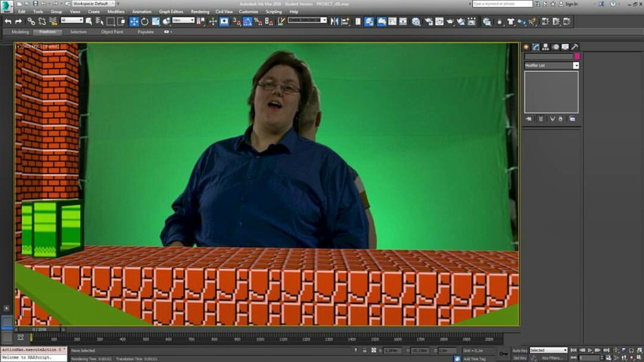
Task: Open the selection filter dropdown
Action: pyautogui.click(x=72, y=20)
